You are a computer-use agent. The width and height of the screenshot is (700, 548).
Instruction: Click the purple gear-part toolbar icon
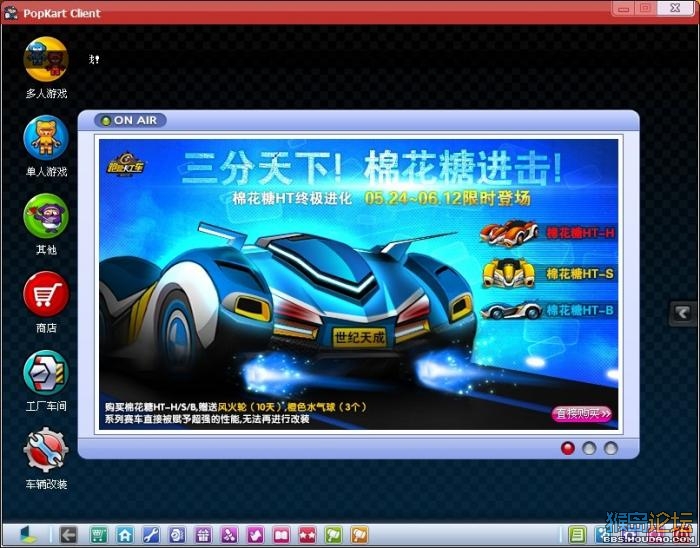point(177,535)
